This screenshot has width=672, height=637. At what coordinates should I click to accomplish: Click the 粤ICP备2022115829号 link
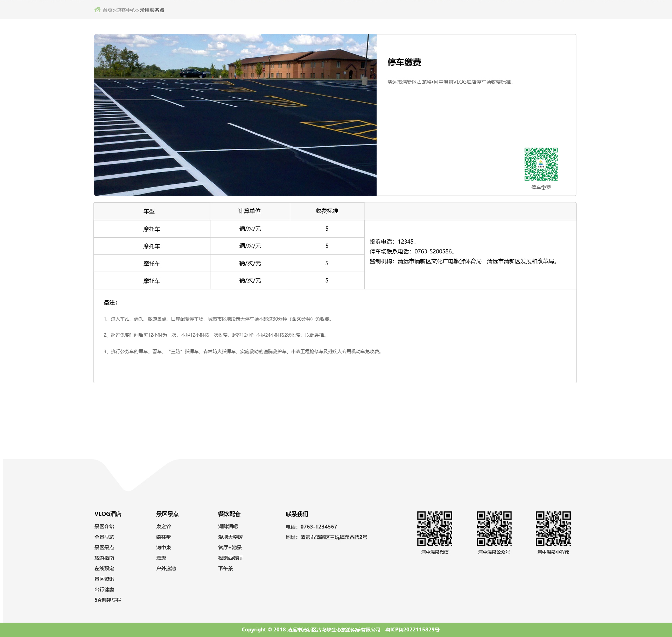coord(412,630)
